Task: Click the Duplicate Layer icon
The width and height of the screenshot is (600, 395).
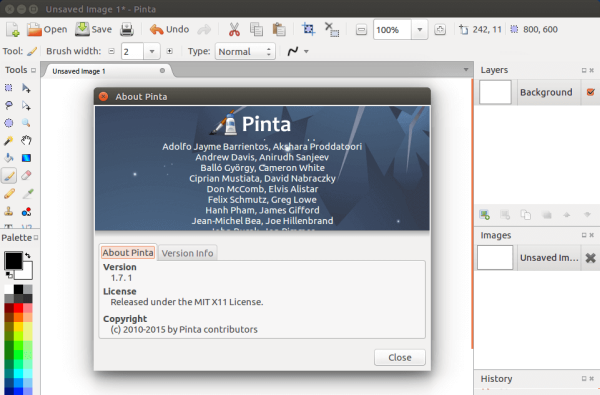Action: click(526, 215)
